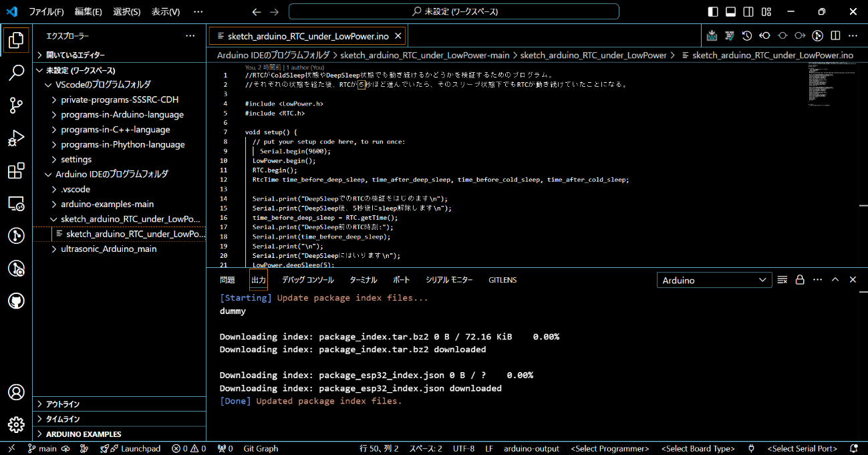This screenshot has width=868, height=455.
Task: Open editor toolbar more actions ellipsis
Action: coord(853,35)
